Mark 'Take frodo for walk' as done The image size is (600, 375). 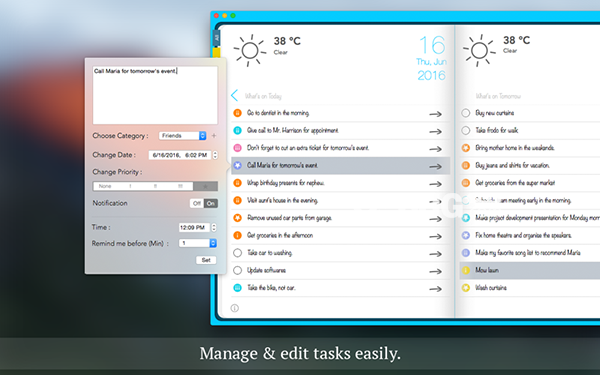(x=466, y=130)
